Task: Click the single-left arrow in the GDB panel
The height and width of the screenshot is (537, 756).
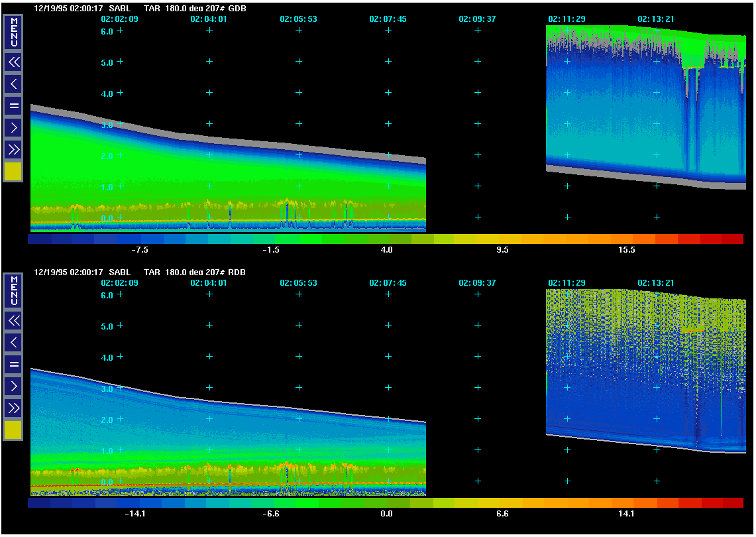Action: tap(13, 84)
